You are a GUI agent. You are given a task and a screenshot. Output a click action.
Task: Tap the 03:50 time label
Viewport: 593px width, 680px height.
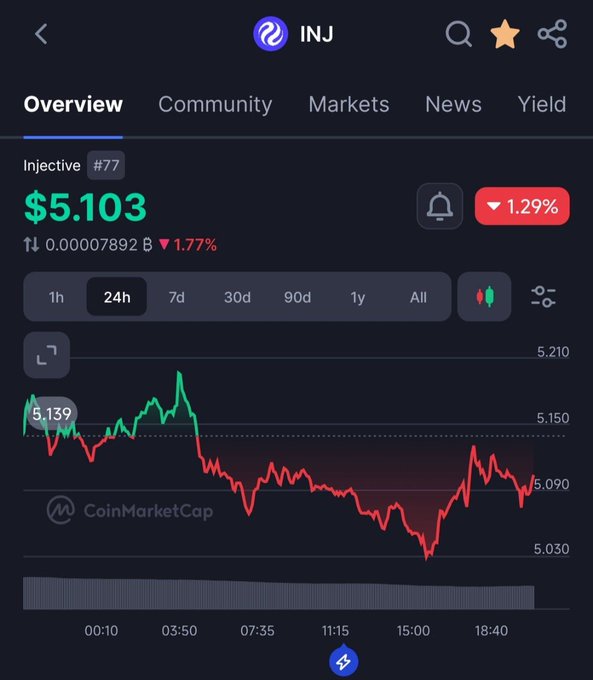pyautogui.click(x=179, y=631)
